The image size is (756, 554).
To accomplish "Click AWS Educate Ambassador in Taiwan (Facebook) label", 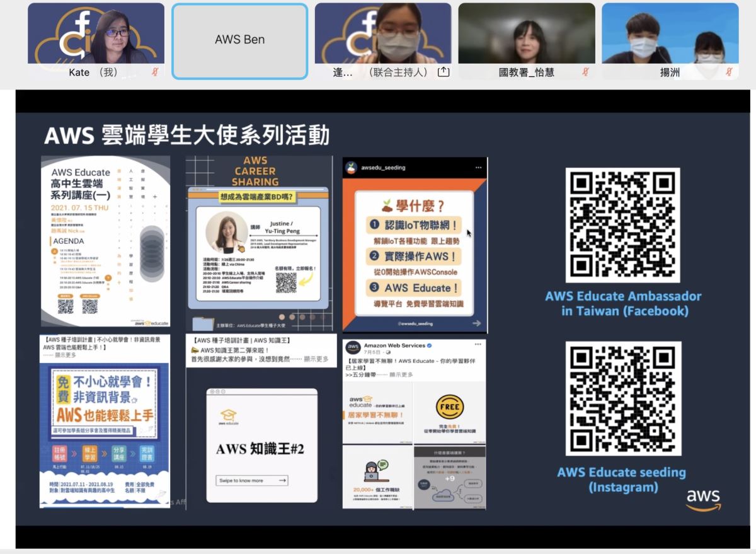I will (622, 303).
